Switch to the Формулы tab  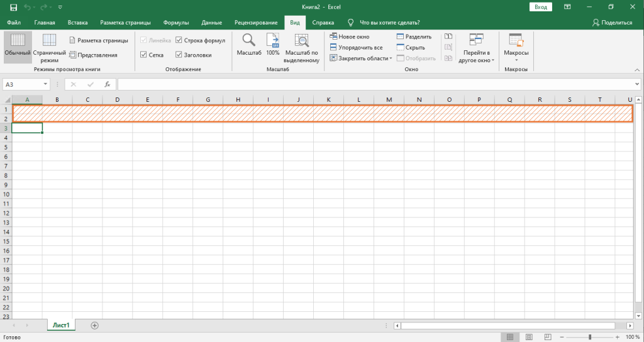[x=176, y=23]
